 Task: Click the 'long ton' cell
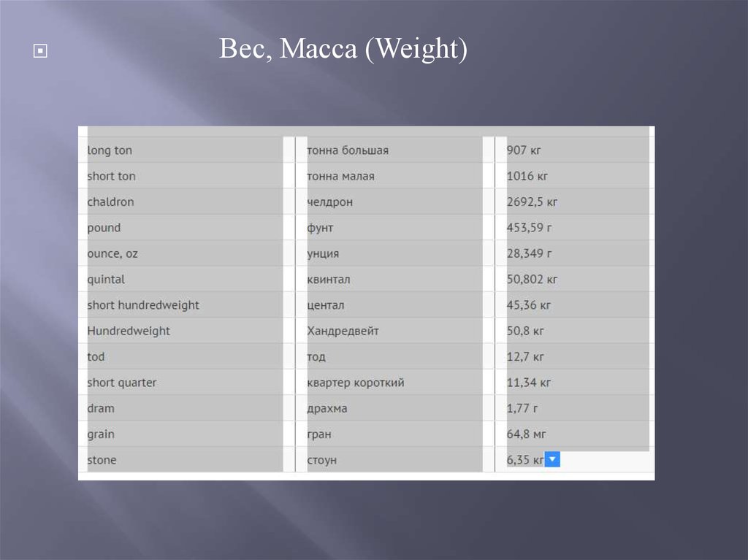coord(110,150)
